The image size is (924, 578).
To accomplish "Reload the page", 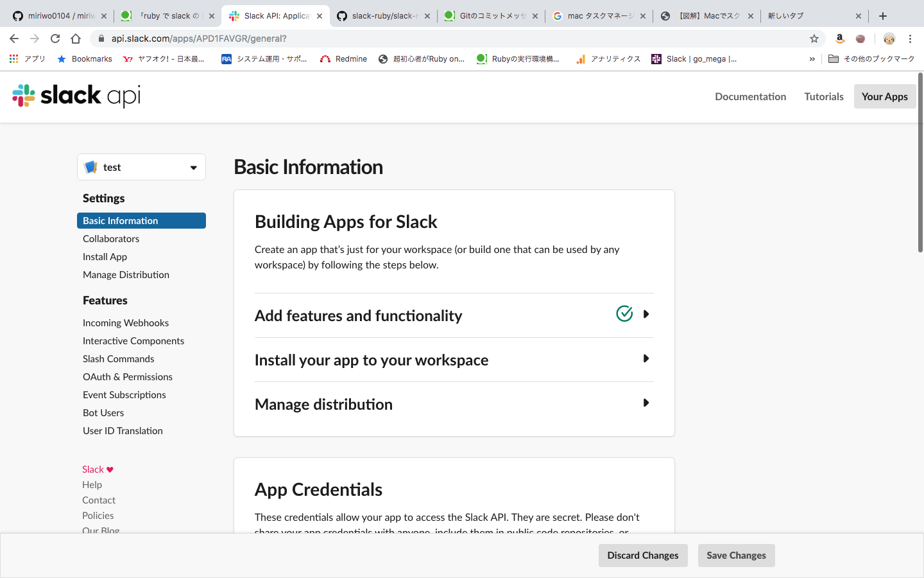I will [55, 39].
